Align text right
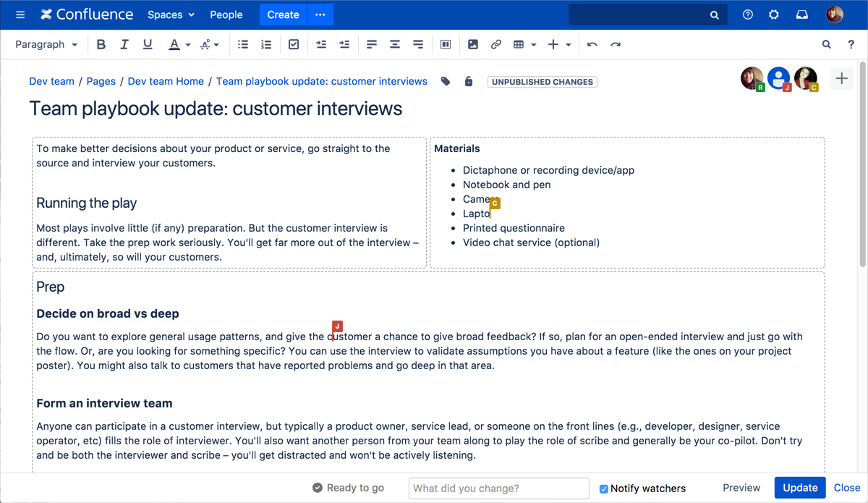 pos(418,44)
